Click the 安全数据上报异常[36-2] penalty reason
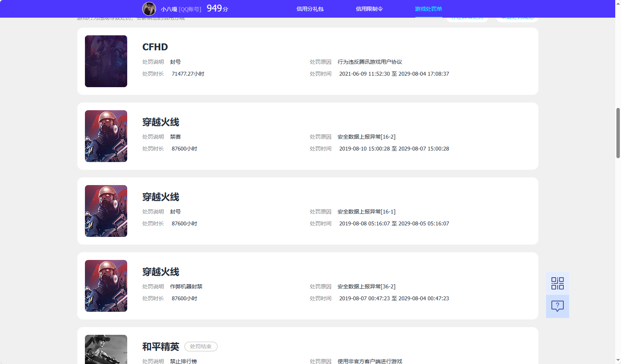621x364 pixels. click(366, 286)
